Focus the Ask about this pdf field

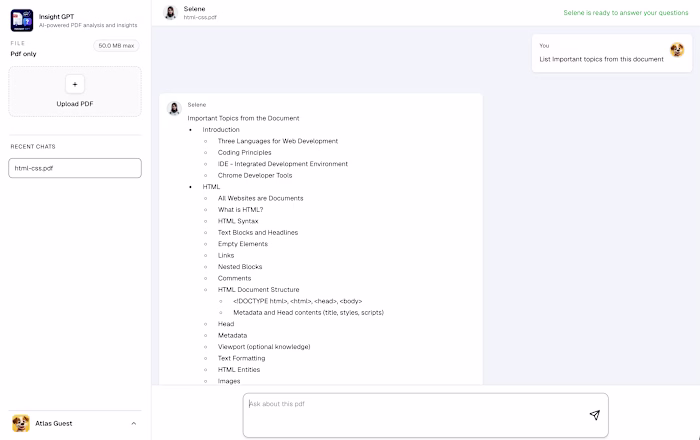pyautogui.click(x=425, y=415)
